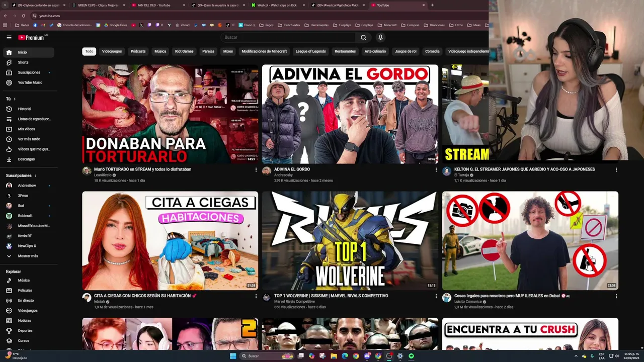Open options menu for Murió TORTURADO video
644x362 pixels.
256,169
